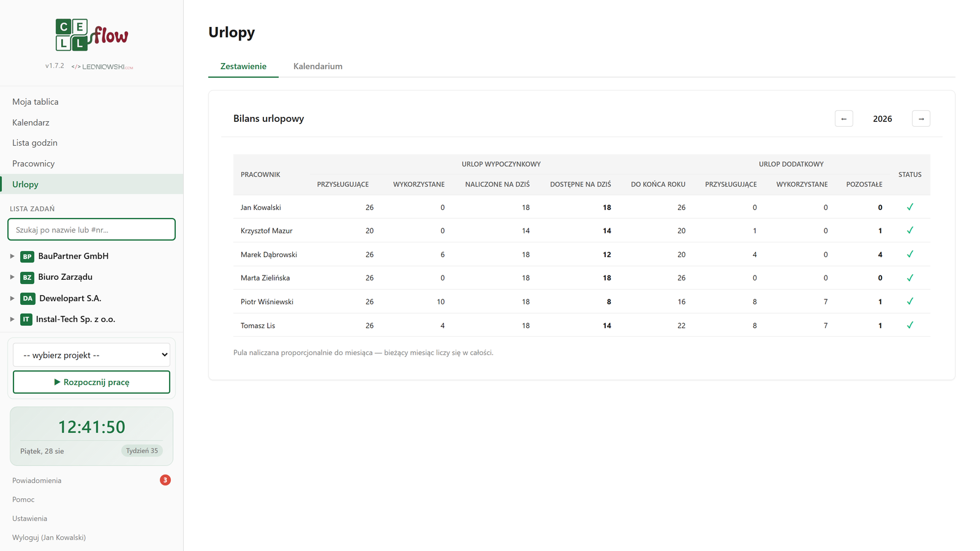Open Powiadomienia link
980x551 pixels.
(x=37, y=481)
